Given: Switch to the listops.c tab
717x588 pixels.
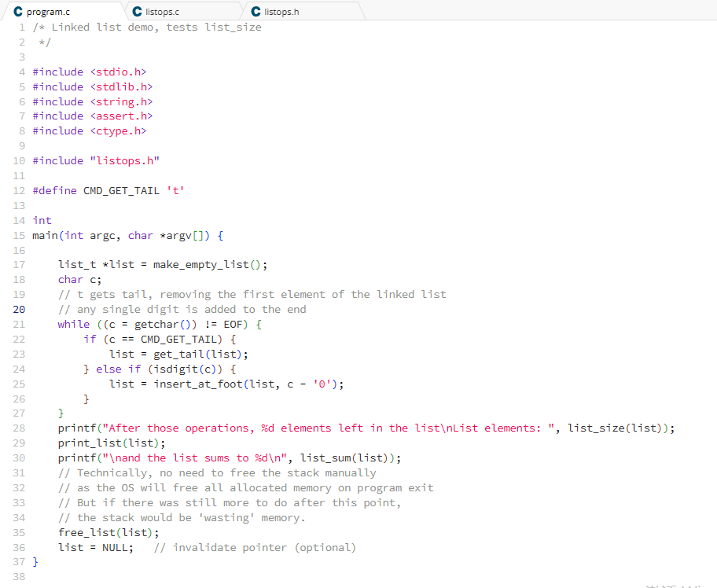Looking at the screenshot, I should (165, 12).
